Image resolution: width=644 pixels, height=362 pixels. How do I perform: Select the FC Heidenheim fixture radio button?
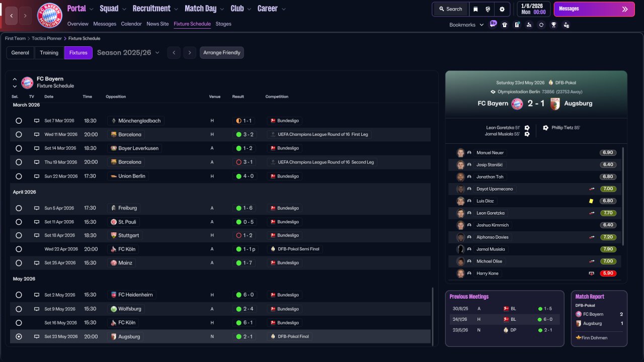tap(19, 295)
